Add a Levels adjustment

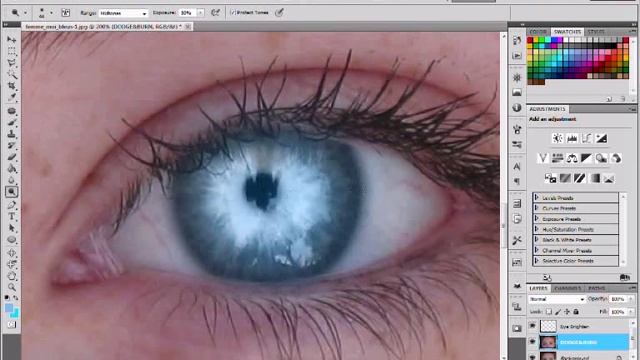(x=572, y=138)
